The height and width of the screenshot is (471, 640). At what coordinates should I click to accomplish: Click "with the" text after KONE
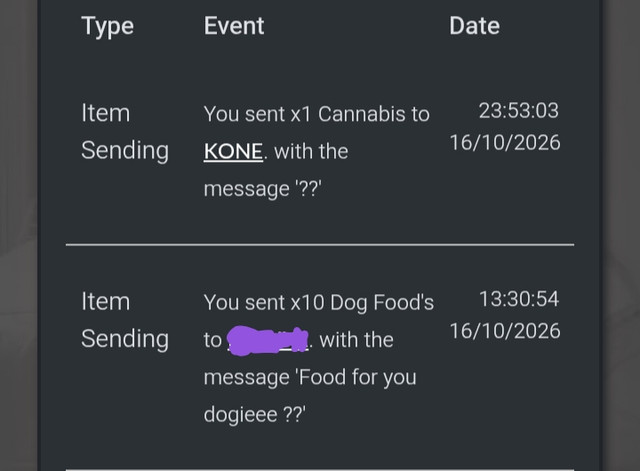click(x=311, y=151)
